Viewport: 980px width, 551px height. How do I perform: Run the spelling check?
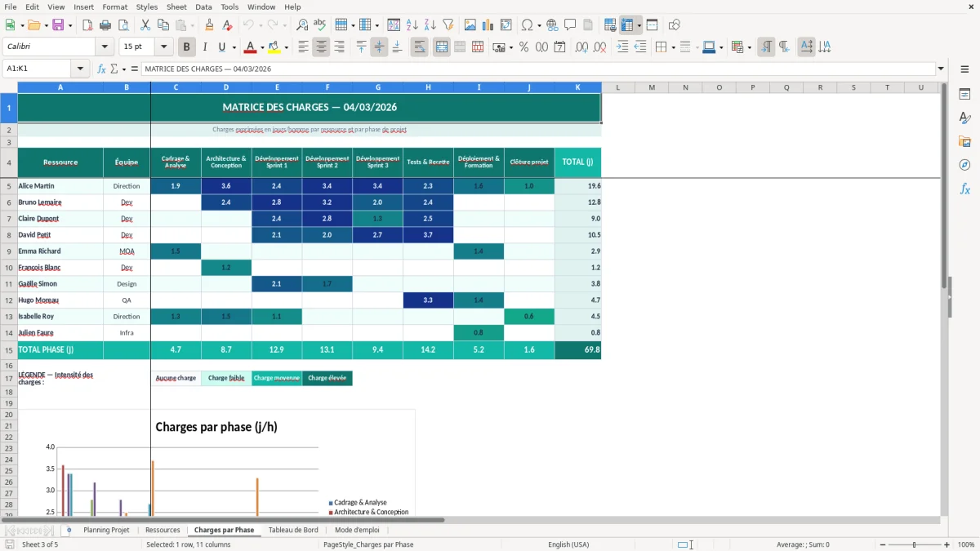point(320,25)
